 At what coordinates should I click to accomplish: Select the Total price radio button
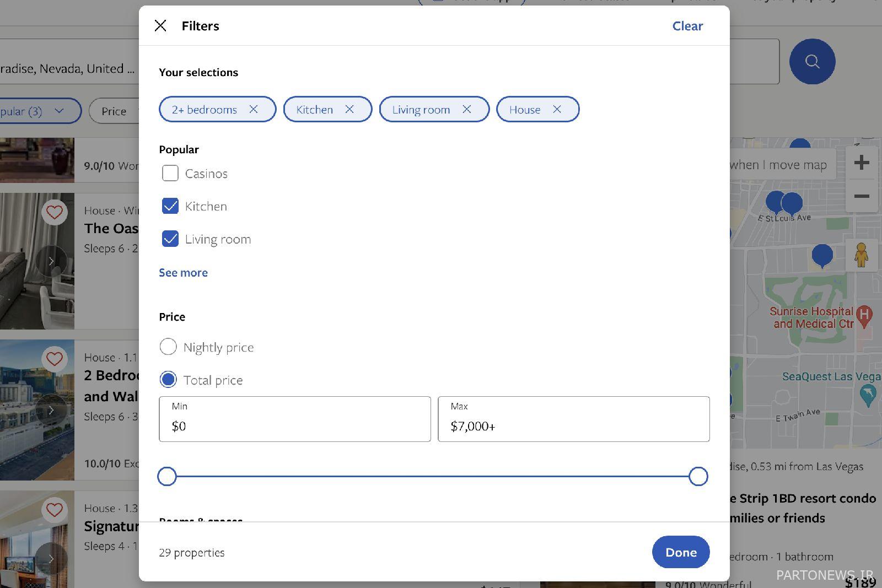tap(168, 379)
